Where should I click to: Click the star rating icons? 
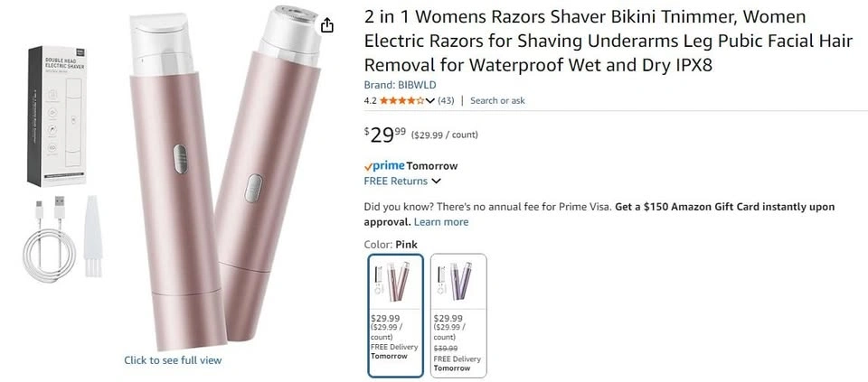point(401,100)
